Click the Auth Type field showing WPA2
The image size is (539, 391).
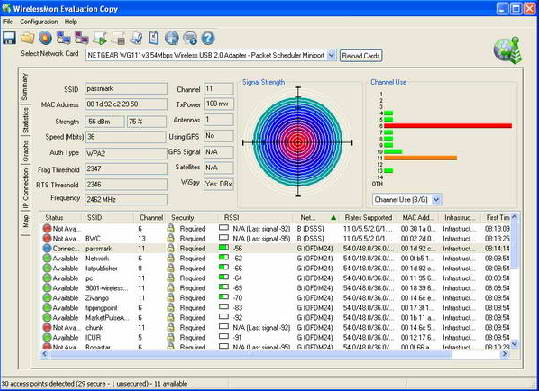pyautogui.click(x=126, y=153)
